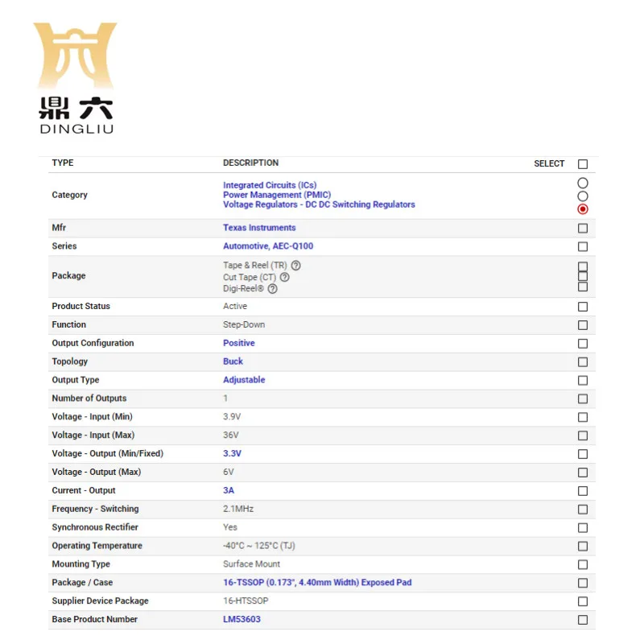Tick the Synchronous Rectifier checkbox
Image resolution: width=644 pixels, height=644 pixels.
click(582, 528)
